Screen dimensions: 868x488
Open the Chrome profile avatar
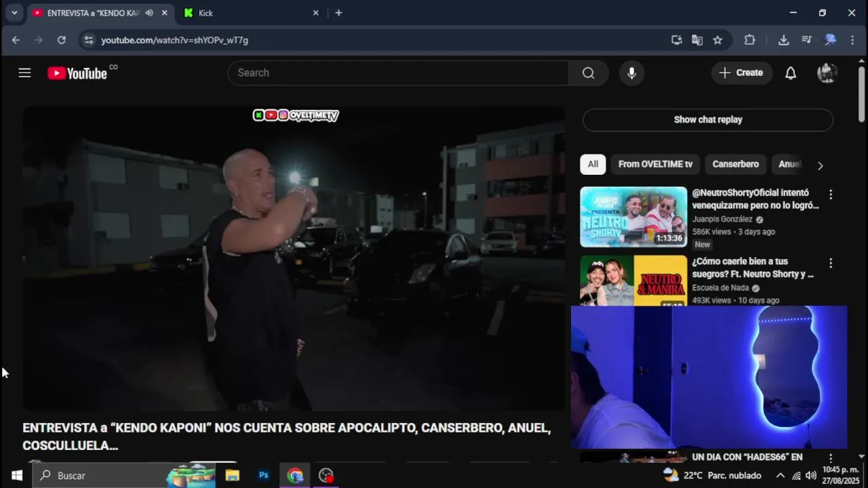click(830, 40)
